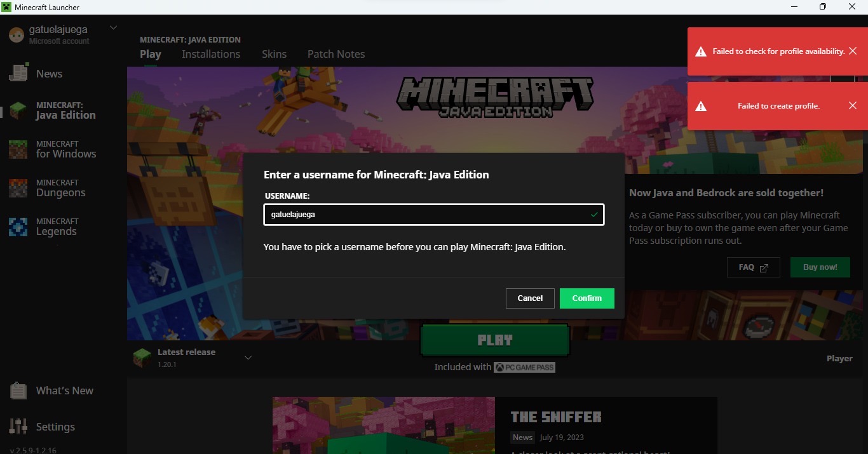Click warning icon on profile availability error
Image resolution: width=868 pixels, height=454 pixels.
(x=701, y=51)
